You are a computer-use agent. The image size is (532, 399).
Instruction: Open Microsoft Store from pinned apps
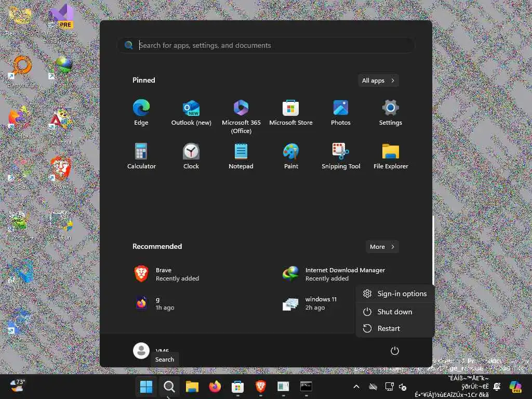(x=291, y=113)
